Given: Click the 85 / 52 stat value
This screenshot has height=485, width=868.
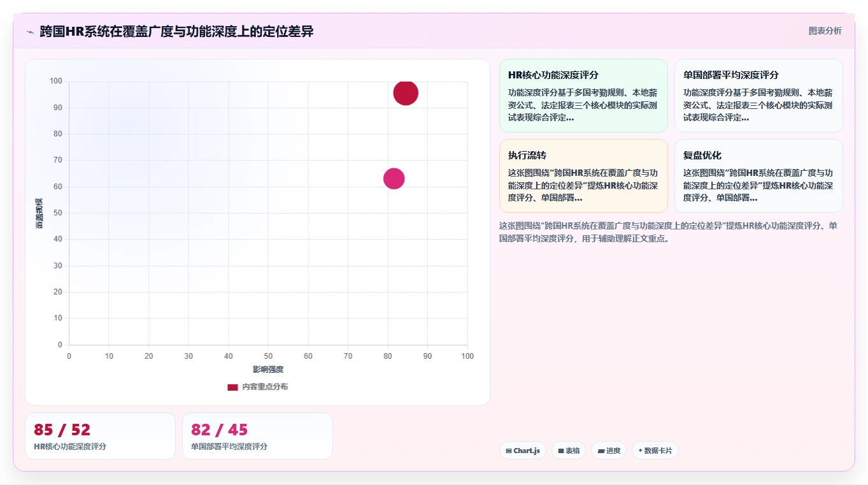Looking at the screenshot, I should coord(62,430).
